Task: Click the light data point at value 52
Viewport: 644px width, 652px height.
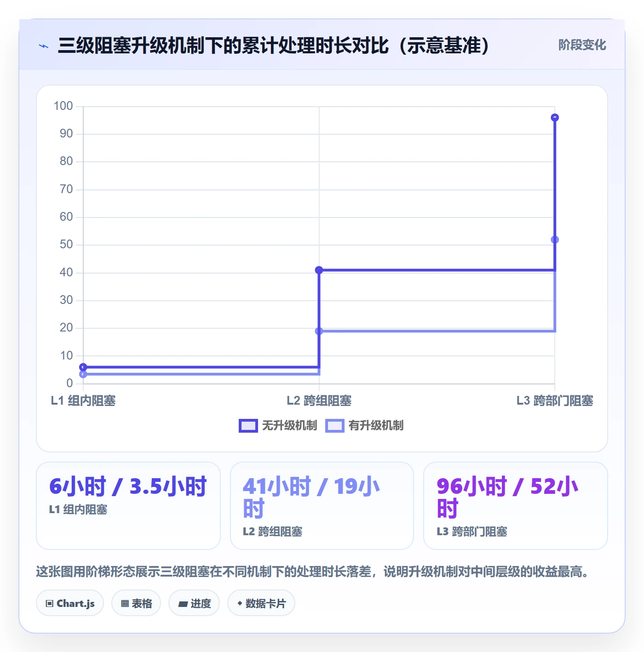Action: click(x=555, y=240)
